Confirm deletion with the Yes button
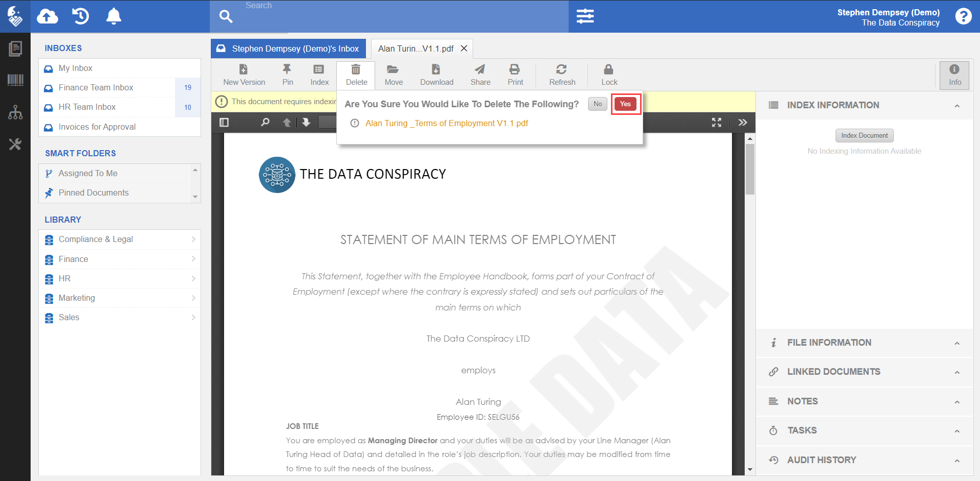Image resolution: width=980 pixels, height=481 pixels. 625,104
